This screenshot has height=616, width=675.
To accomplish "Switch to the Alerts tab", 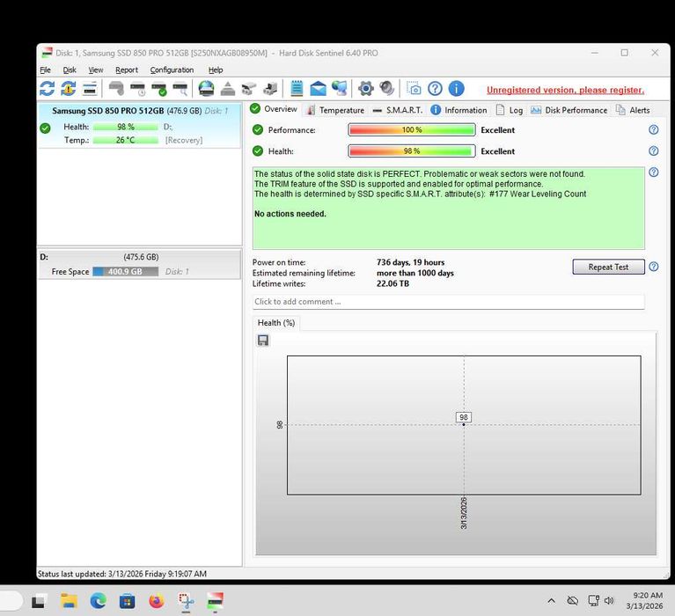I will pyautogui.click(x=633, y=110).
